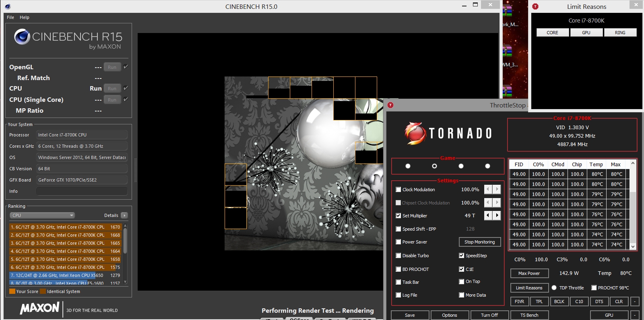Click the scroll-down arrow of core table
This screenshot has height=320, width=644.
[x=633, y=246]
